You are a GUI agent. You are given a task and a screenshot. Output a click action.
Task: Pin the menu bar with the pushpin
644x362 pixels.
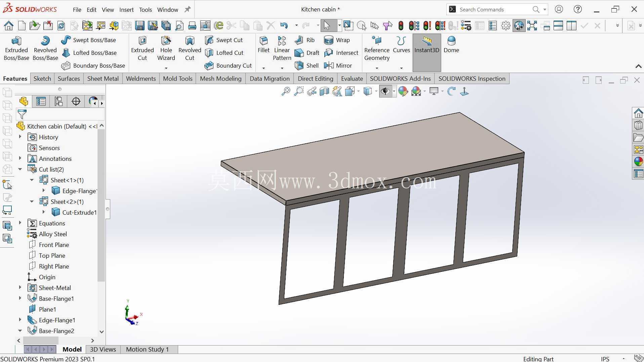(188, 9)
